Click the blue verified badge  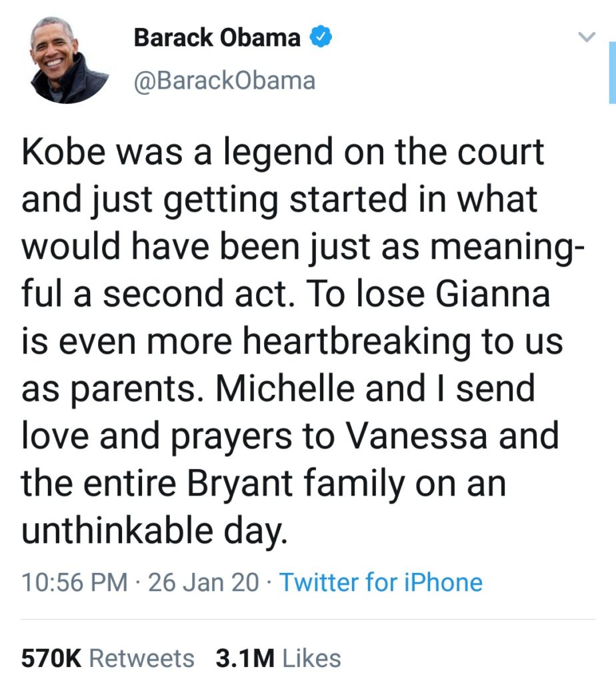pos(322,37)
